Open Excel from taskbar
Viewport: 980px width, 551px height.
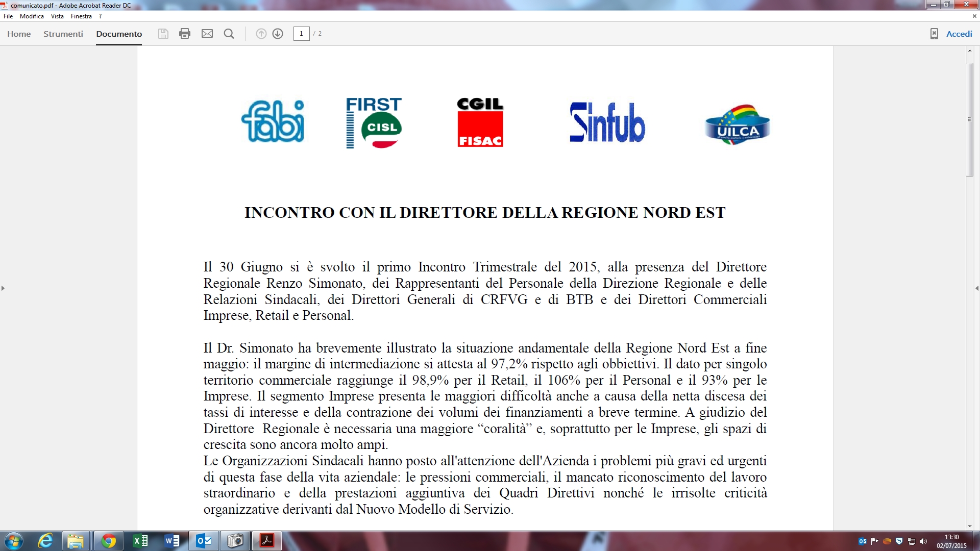click(x=140, y=541)
